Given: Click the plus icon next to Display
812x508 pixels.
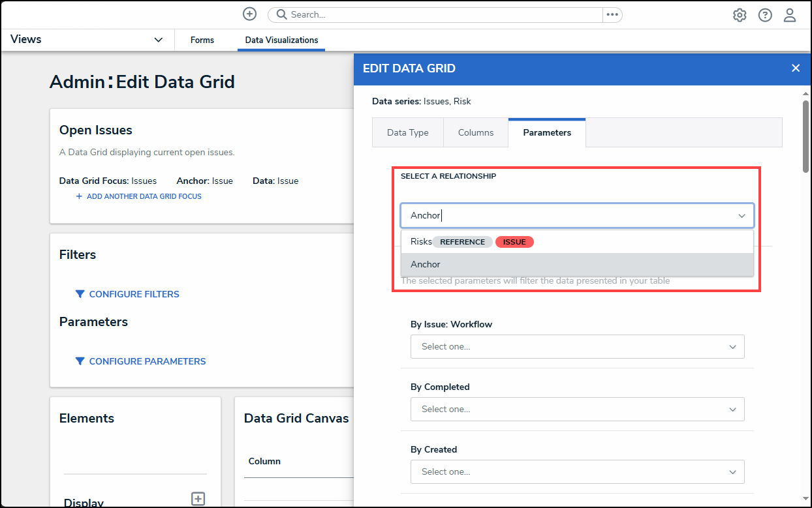Looking at the screenshot, I should tap(198, 499).
